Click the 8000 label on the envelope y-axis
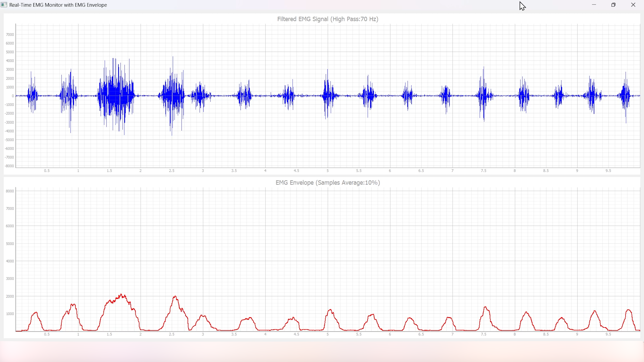Viewport: 644px width, 362px height. coord(10,191)
